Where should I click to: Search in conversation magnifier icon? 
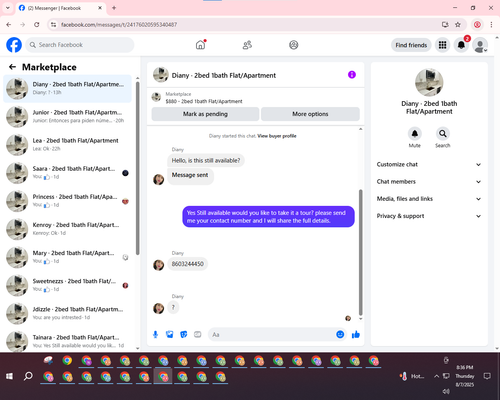[x=442, y=134]
